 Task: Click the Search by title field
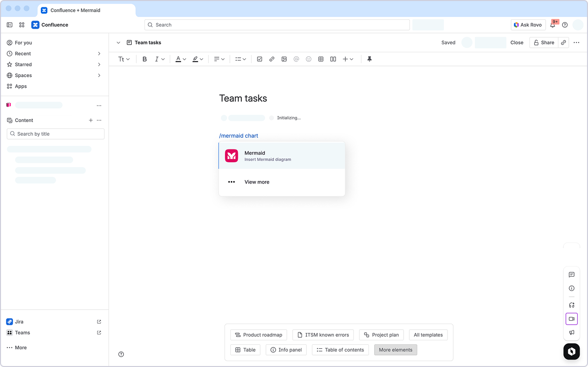click(x=56, y=134)
